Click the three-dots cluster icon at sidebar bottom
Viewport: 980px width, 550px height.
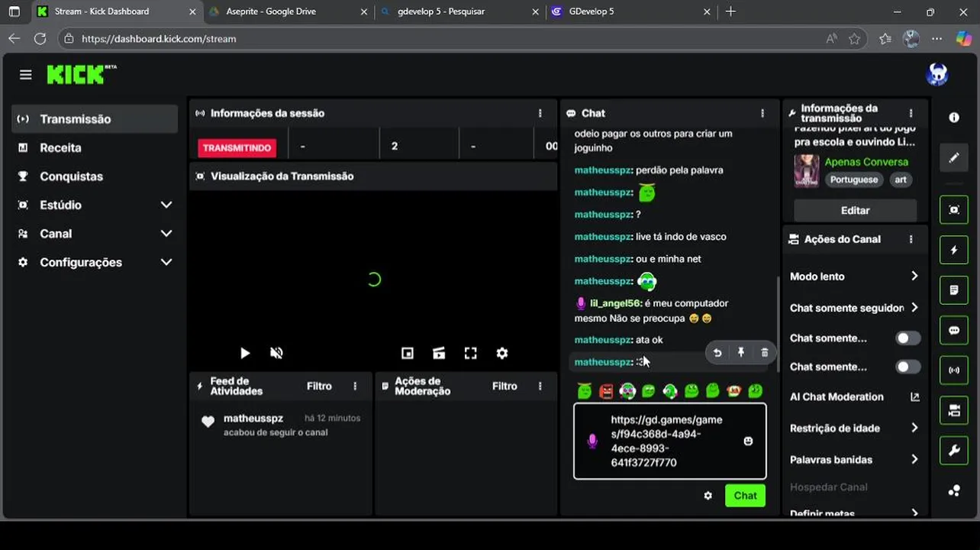click(x=954, y=490)
